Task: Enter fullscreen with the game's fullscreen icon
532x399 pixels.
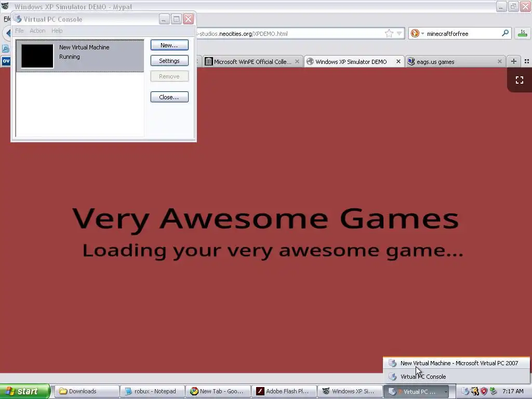Action: (x=520, y=80)
